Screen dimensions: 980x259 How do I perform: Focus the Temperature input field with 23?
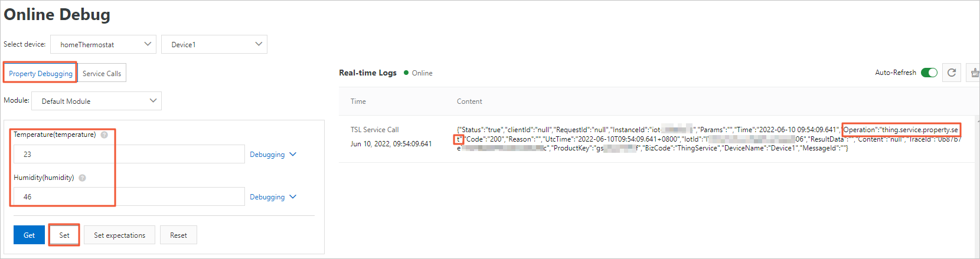(129, 154)
